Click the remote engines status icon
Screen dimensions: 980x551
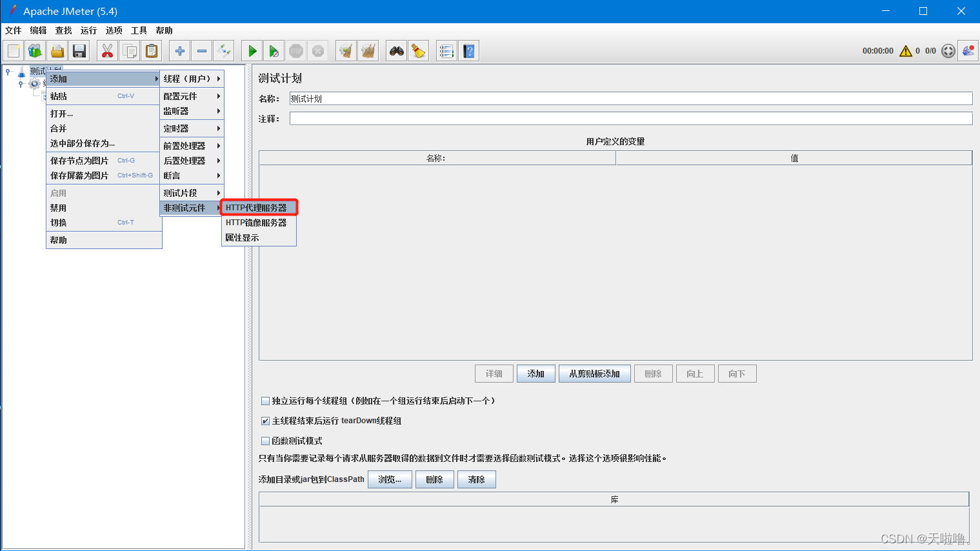(x=948, y=51)
